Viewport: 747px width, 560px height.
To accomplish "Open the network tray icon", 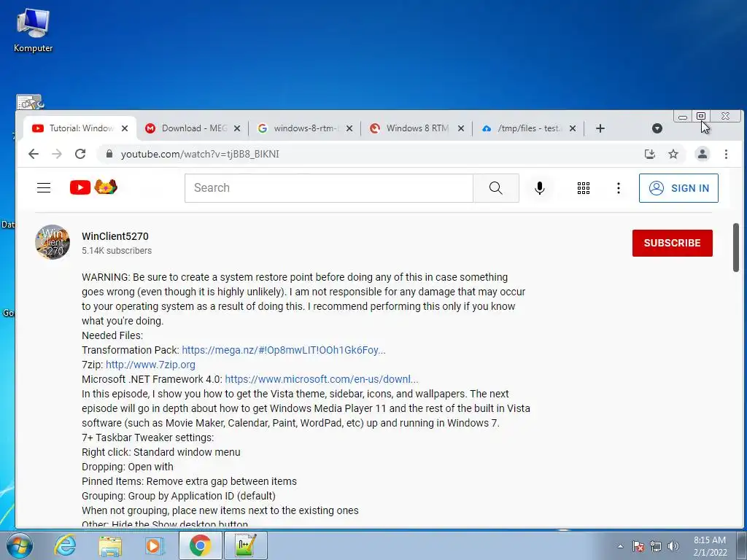I will 656,546.
